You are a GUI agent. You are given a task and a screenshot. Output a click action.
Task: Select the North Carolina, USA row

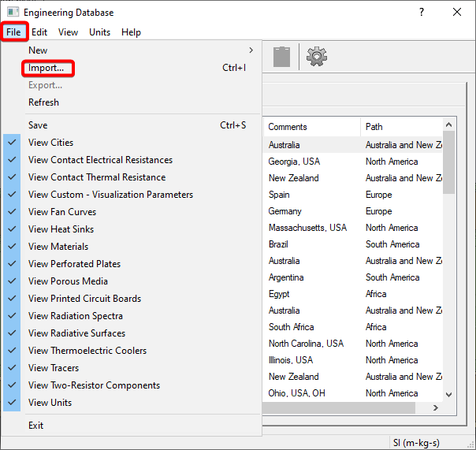[x=353, y=344]
